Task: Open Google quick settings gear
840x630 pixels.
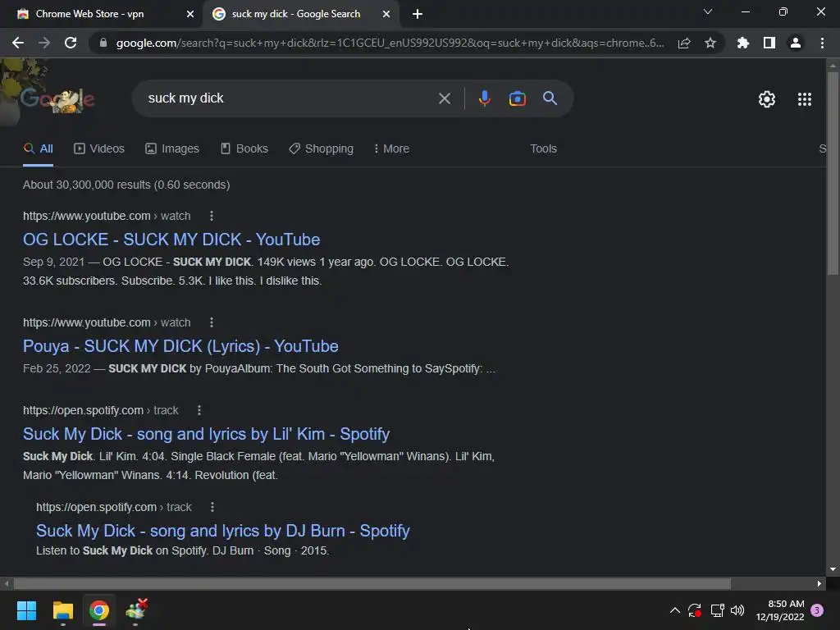Action: click(767, 99)
